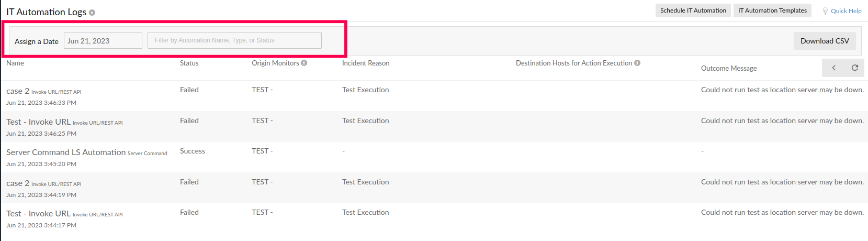
Task: Refresh the automation logs list
Action: (x=855, y=68)
